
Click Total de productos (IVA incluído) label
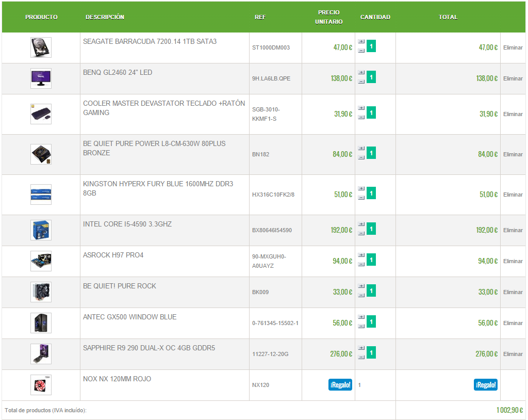click(45, 410)
